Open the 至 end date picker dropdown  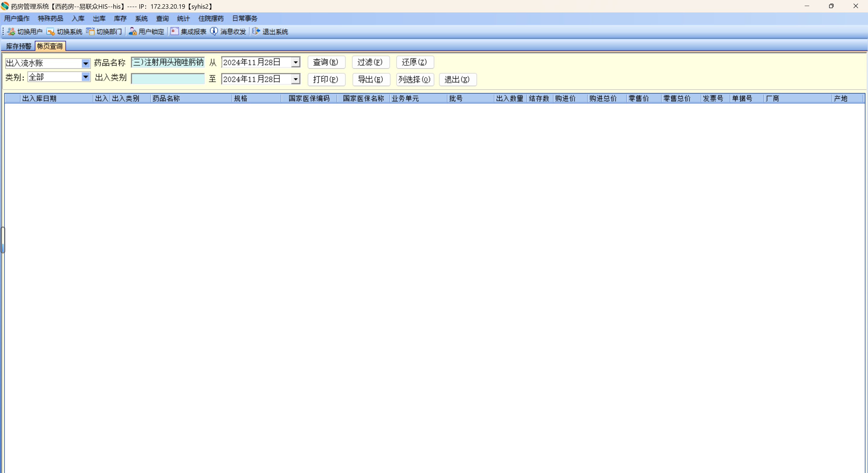(295, 79)
